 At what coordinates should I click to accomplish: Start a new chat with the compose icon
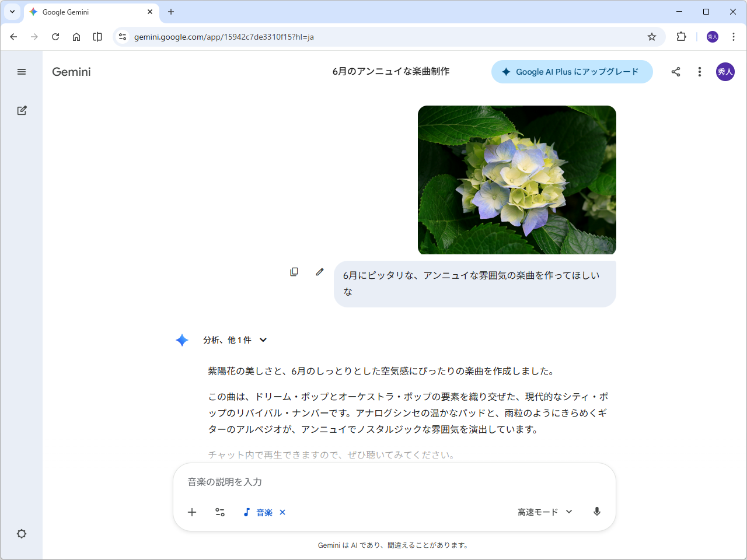pyautogui.click(x=22, y=110)
